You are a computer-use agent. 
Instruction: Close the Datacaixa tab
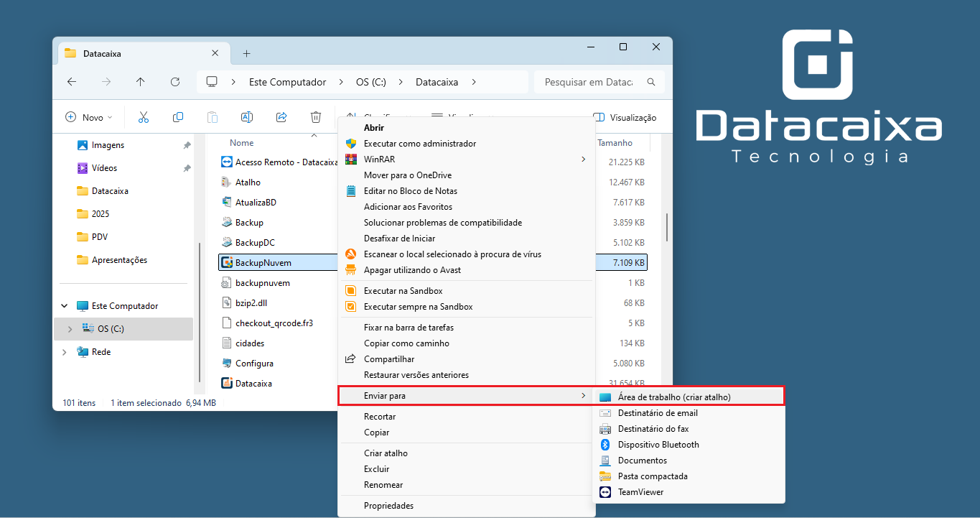[215, 53]
